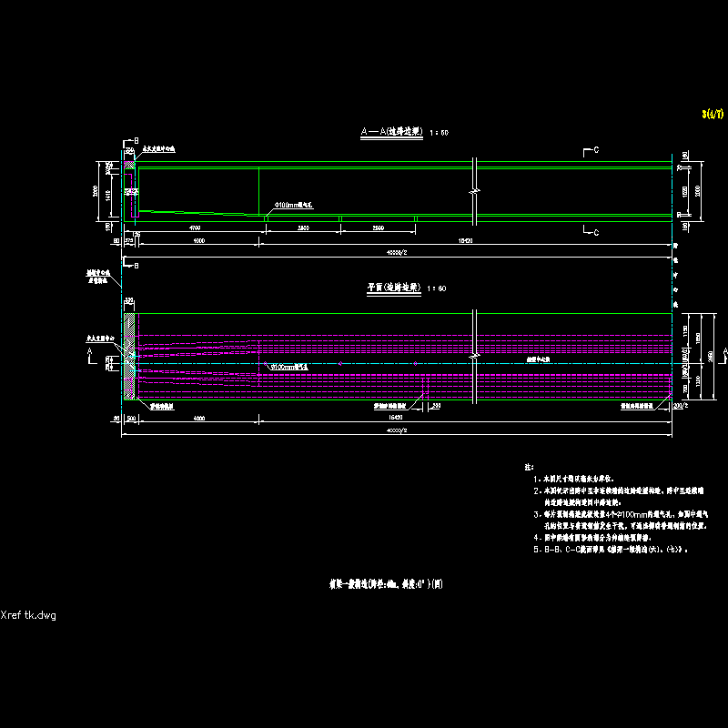Select the break-line symbol in plan view
The height and width of the screenshot is (728, 728).
point(474,357)
